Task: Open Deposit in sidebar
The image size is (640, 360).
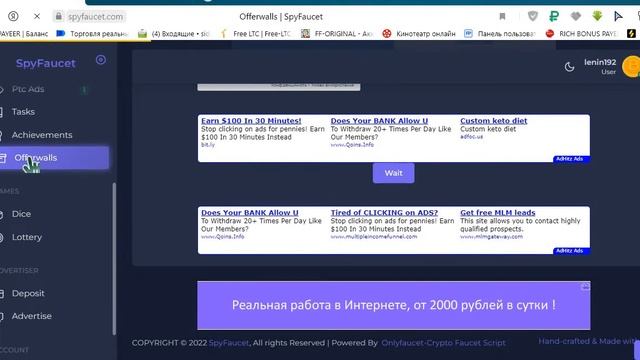Action: 28,293
